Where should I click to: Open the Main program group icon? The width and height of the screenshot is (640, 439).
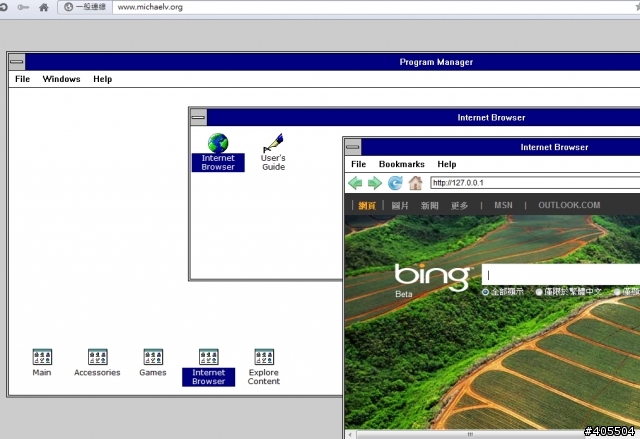tap(42, 357)
